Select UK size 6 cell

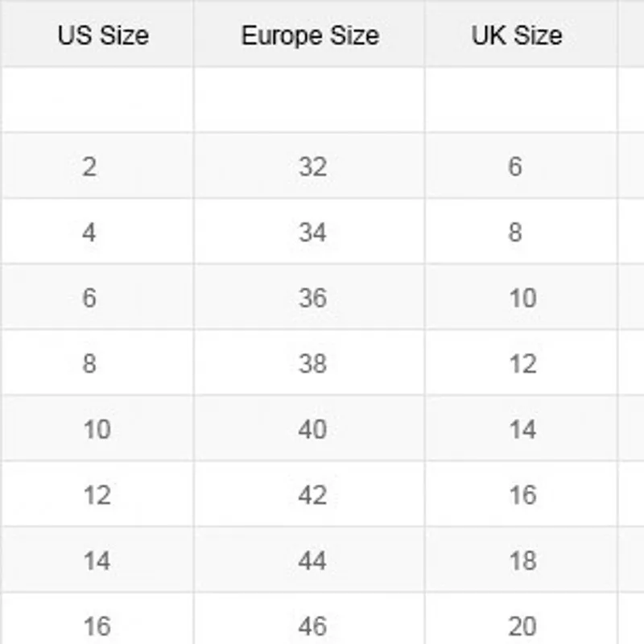[515, 167]
